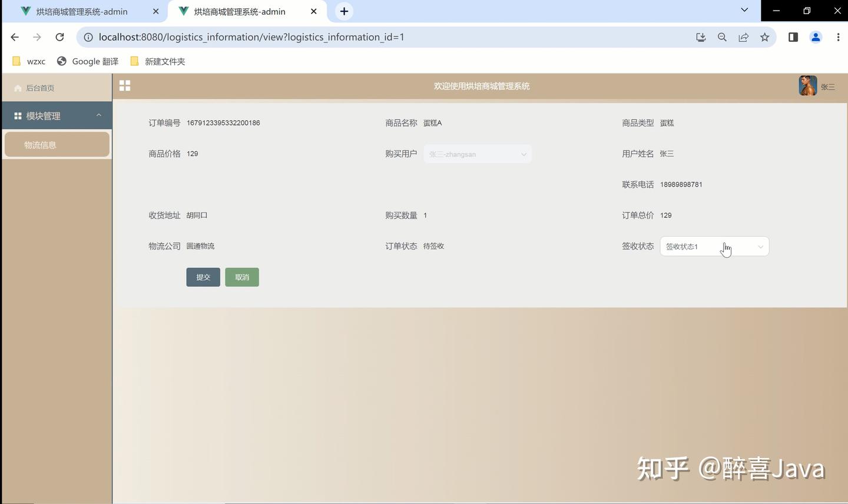Viewport: 848px width, 504px height.
Task: Click the grid icon in the header bar
Action: point(124,85)
